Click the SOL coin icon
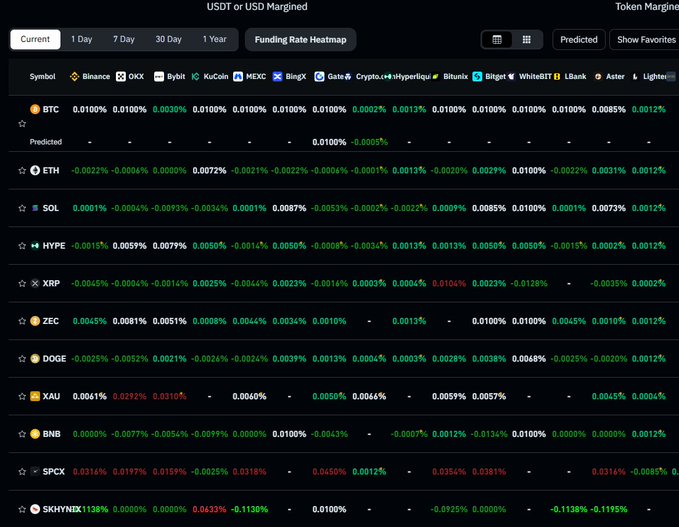 click(x=35, y=208)
